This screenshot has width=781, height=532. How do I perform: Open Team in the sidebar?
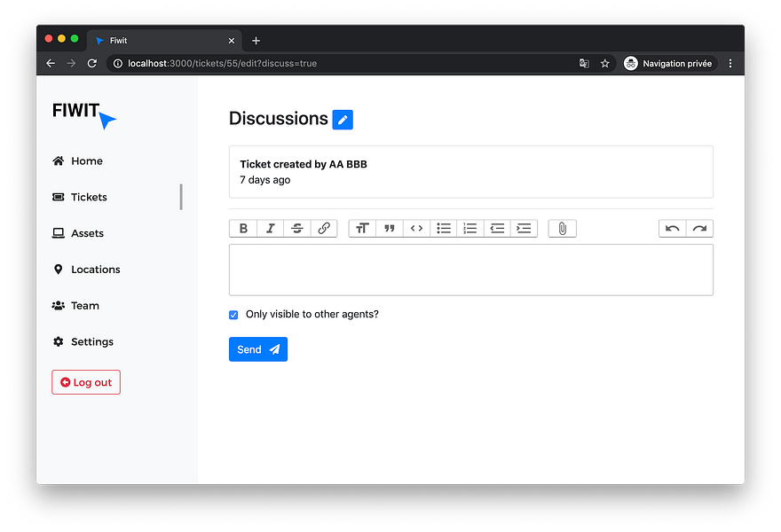click(75, 306)
